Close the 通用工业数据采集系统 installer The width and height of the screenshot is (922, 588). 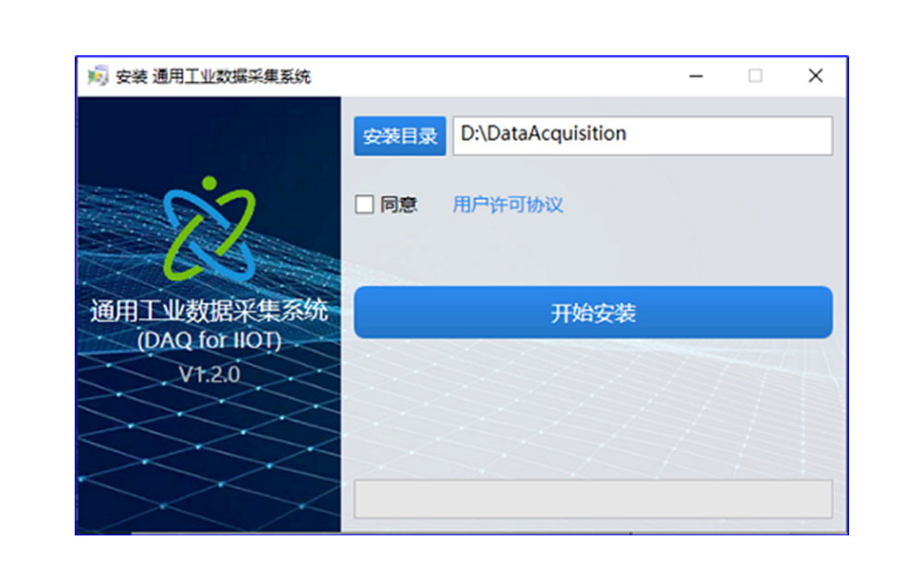pos(815,76)
